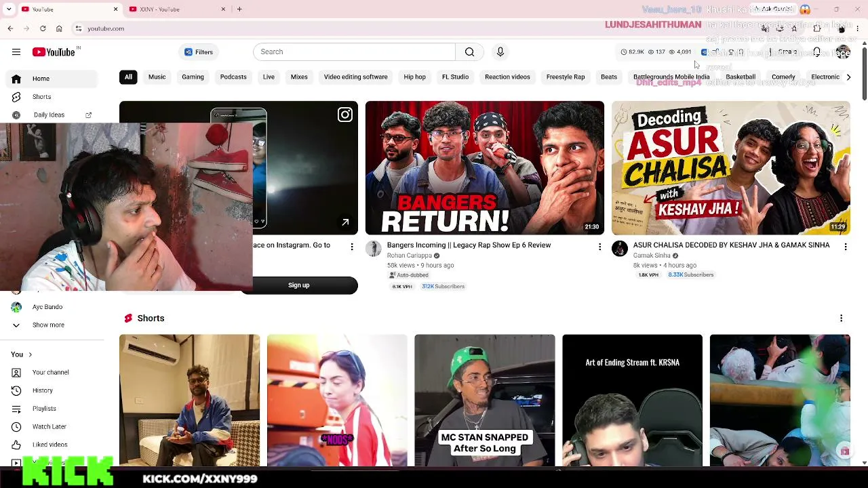Select the Basketball filter chip

click(x=741, y=77)
